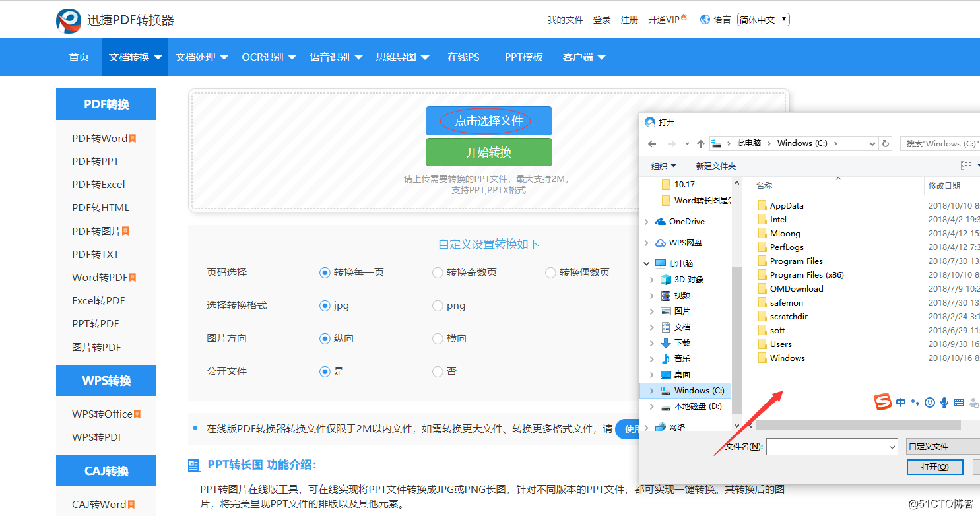Select 转换偶数页 radio option

pos(550,273)
